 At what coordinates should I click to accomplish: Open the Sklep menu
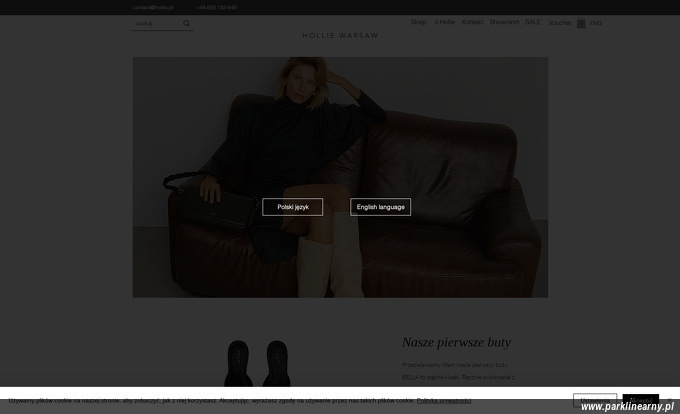point(418,22)
